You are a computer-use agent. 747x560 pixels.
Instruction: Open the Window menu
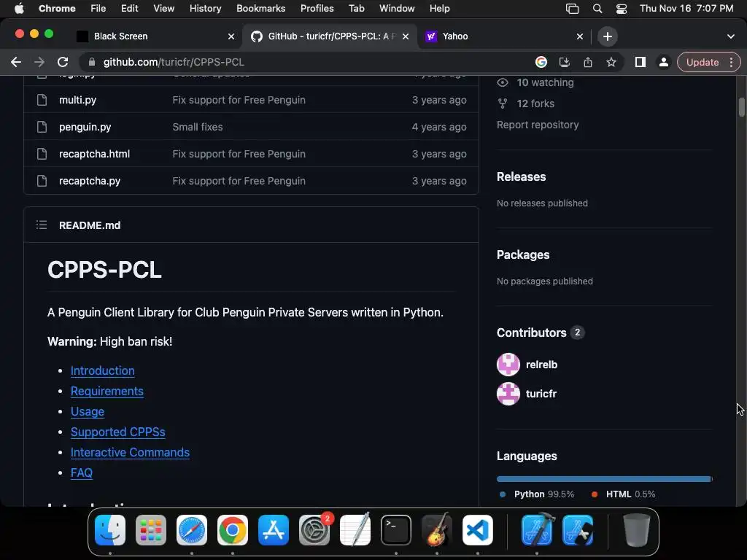point(397,9)
